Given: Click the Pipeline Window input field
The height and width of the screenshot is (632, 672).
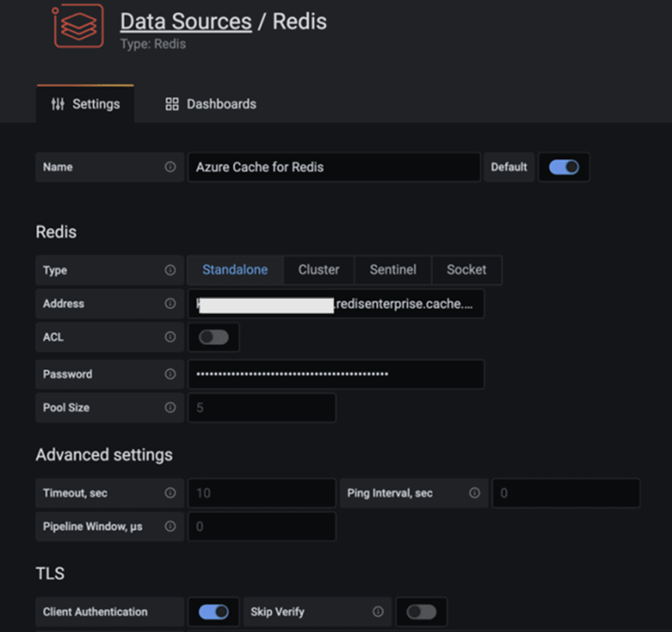Looking at the screenshot, I should [262, 526].
